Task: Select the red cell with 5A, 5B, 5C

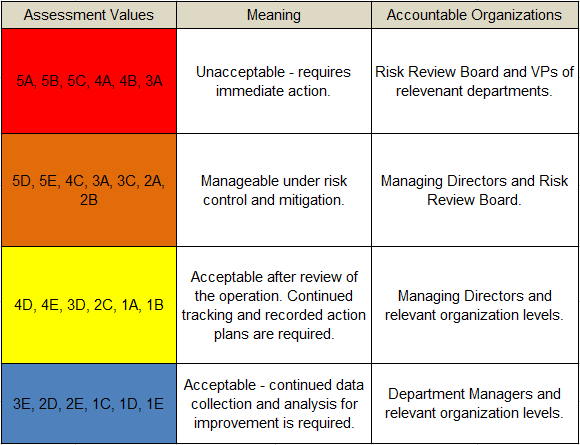Action: (x=89, y=81)
